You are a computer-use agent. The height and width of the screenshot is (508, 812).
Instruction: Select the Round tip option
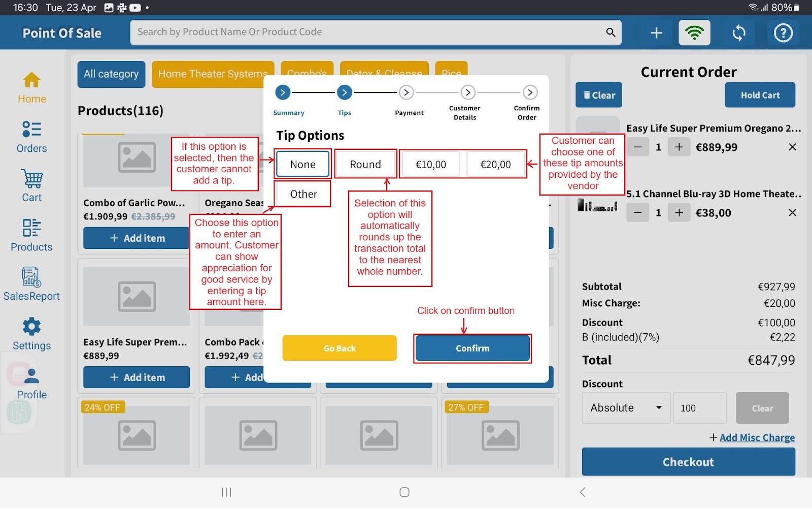[365, 164]
